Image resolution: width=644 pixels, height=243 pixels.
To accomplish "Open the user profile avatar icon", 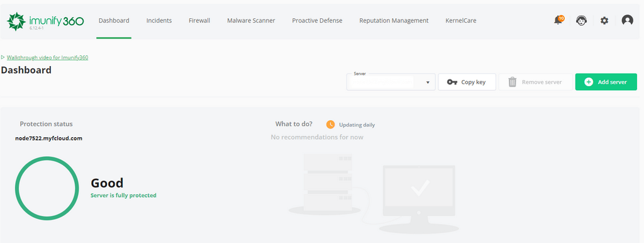I will [x=627, y=20].
